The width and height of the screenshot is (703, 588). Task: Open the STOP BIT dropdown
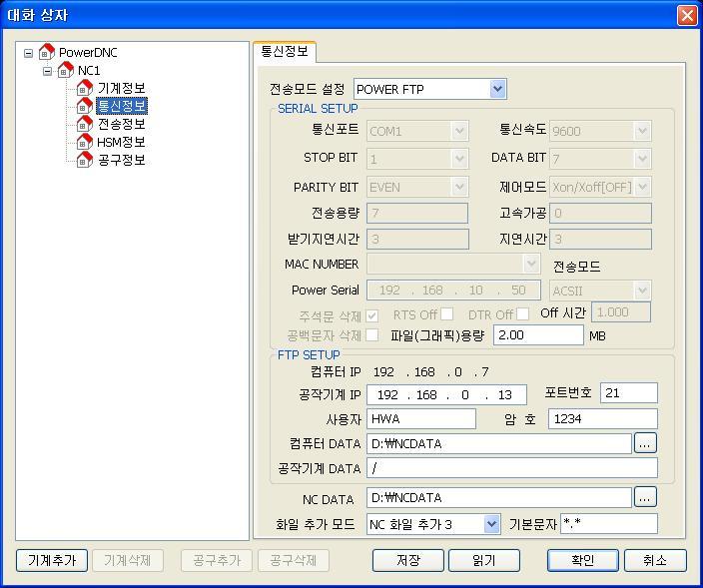459,159
